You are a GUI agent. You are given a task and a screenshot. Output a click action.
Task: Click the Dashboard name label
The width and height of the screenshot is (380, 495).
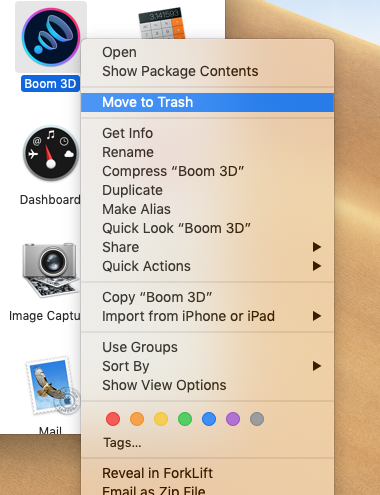coord(50,200)
